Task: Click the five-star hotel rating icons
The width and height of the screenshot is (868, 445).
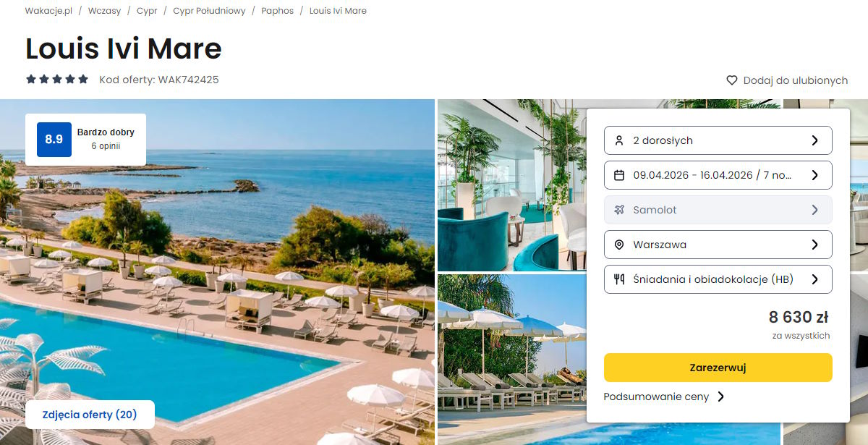Action: pyautogui.click(x=57, y=80)
